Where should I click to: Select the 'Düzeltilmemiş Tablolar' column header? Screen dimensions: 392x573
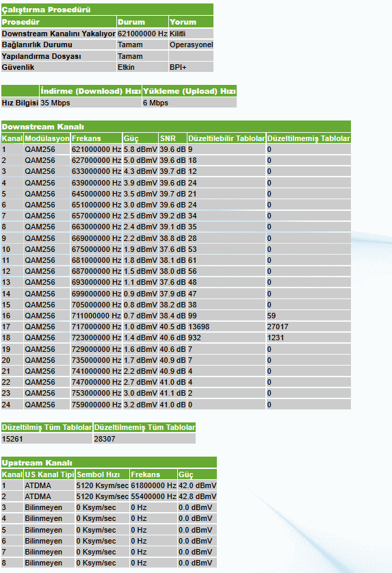(x=309, y=138)
